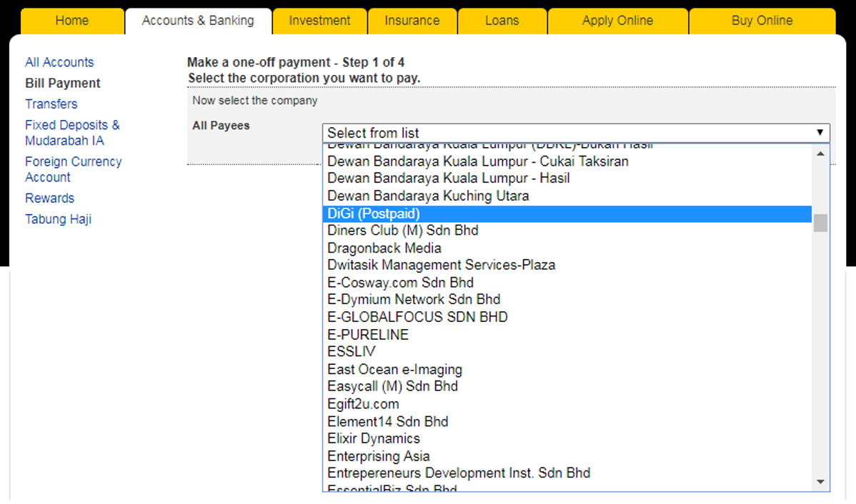Viewport: 856px width, 504px height.
Task: Open the Home tab
Action: [72, 21]
